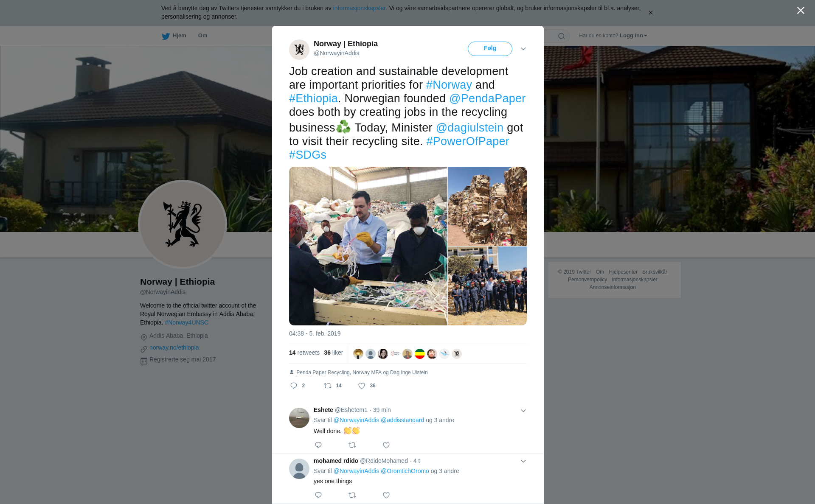Viewport: 815px width, 504px height.
Task: Open Logg inn dropdown menu
Action: click(x=633, y=36)
